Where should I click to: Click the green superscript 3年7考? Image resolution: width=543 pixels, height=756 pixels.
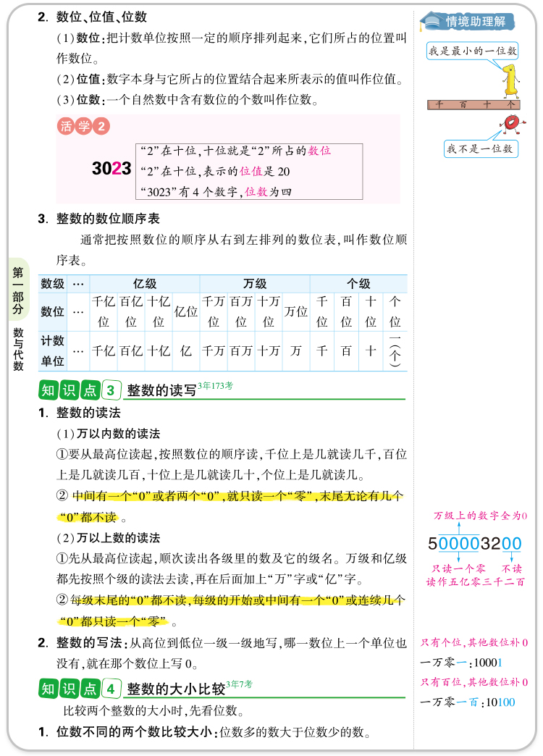239,684
